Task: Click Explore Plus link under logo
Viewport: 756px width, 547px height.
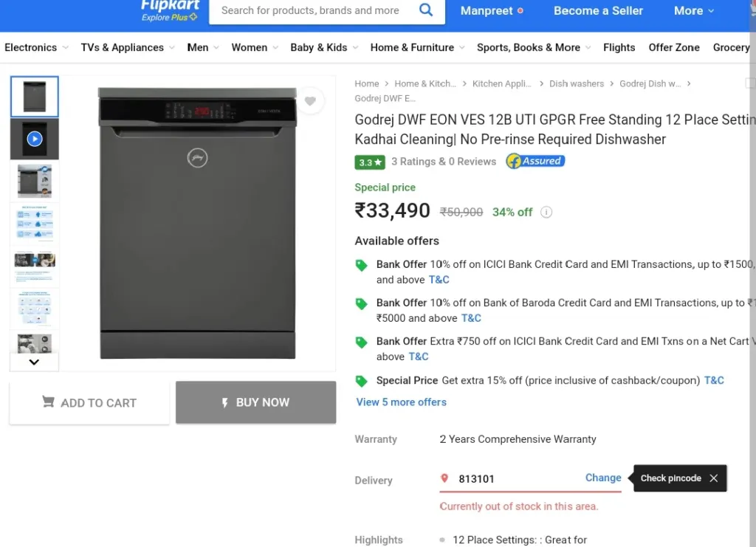Action: pos(169,18)
